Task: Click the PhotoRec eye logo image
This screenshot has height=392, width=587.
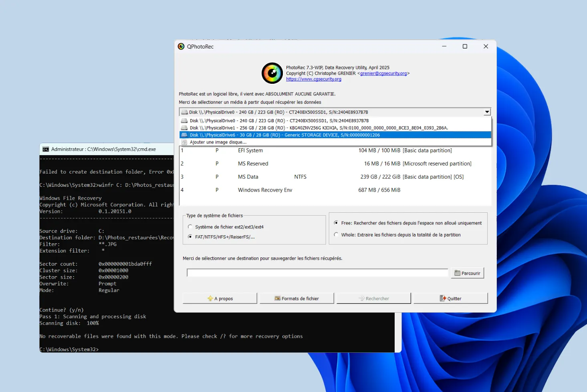Action: coord(272,73)
